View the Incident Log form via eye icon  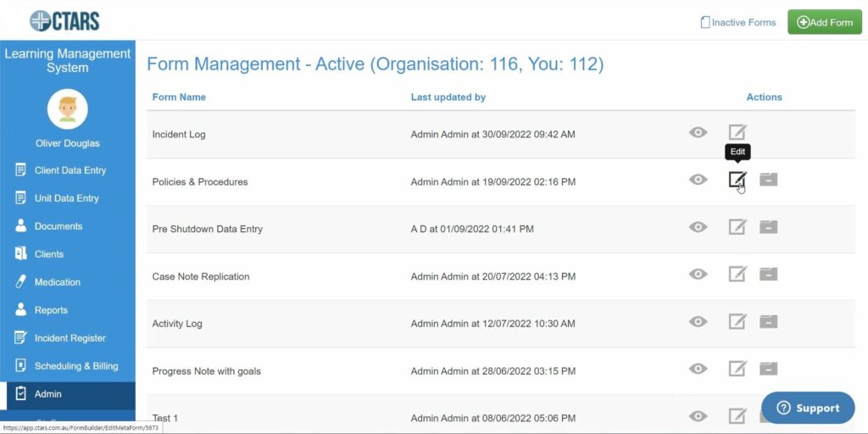tap(698, 132)
